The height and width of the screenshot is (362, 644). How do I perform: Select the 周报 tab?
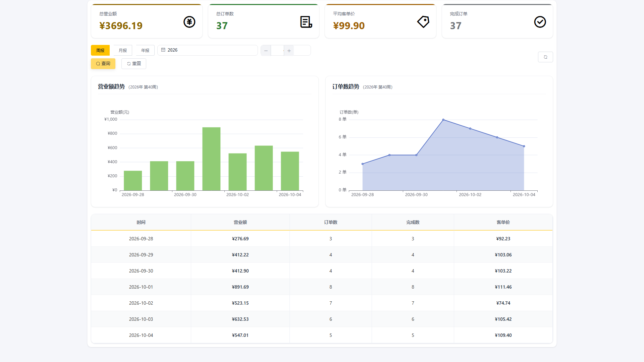(100, 50)
